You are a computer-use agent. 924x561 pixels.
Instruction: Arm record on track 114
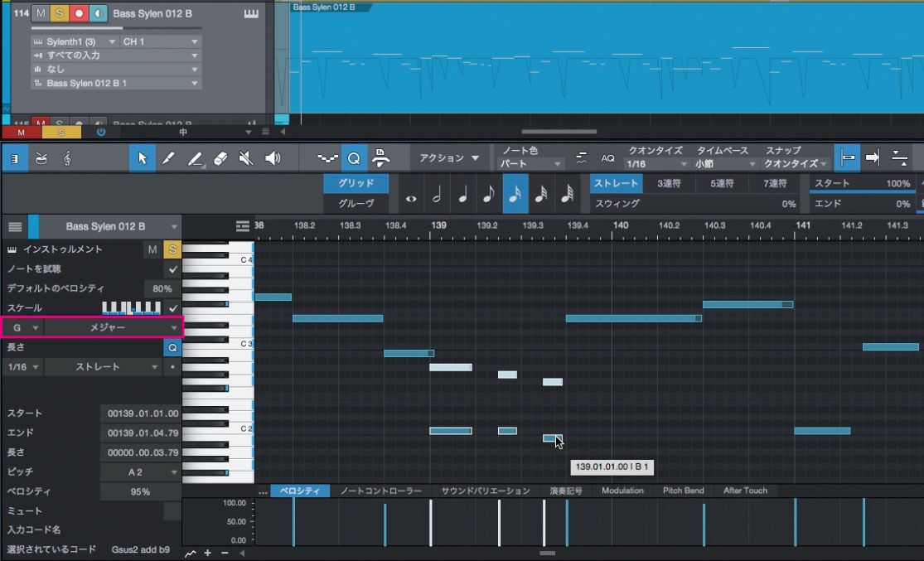79,13
